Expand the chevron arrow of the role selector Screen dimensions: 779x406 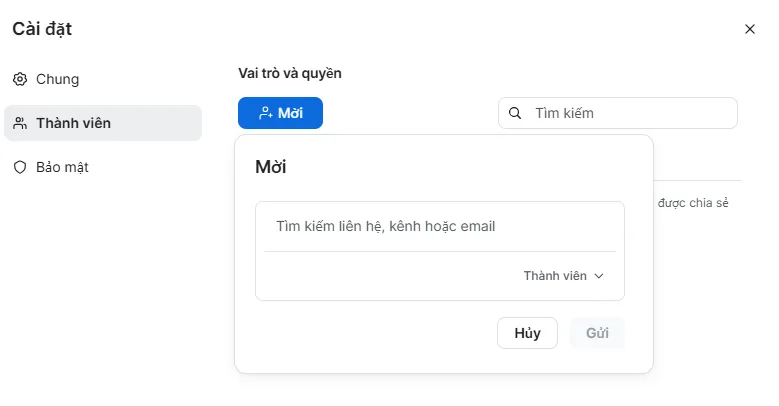[x=599, y=276]
